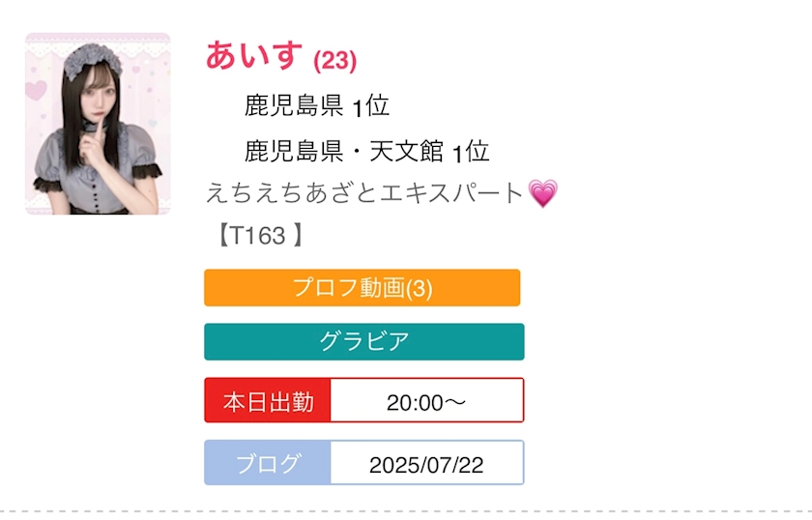Click the pink heart emoji after the tagline
812x520 pixels.
pos(543,193)
